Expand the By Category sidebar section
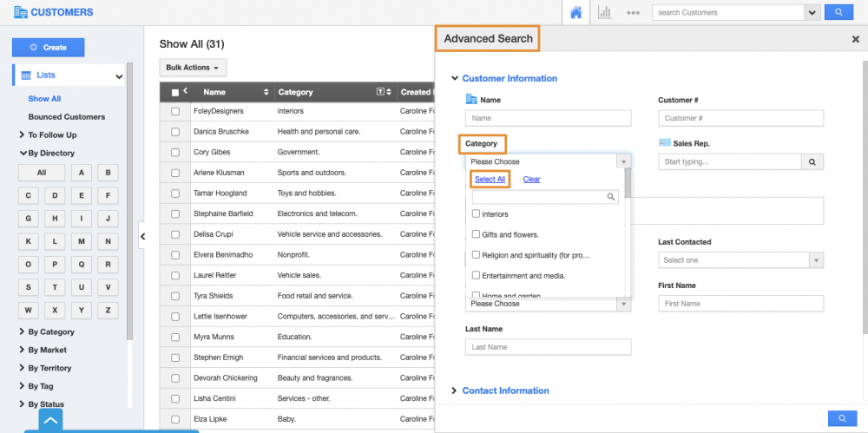The width and height of the screenshot is (868, 433). (50, 331)
